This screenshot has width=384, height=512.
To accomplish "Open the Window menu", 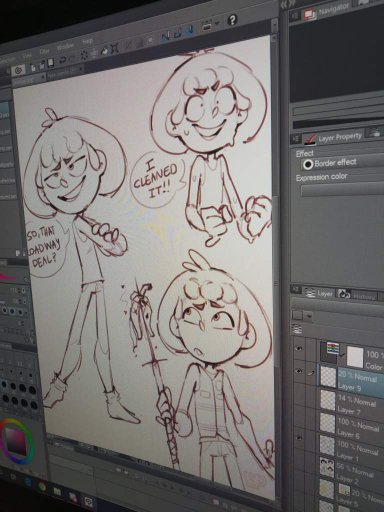I will point(65,47).
